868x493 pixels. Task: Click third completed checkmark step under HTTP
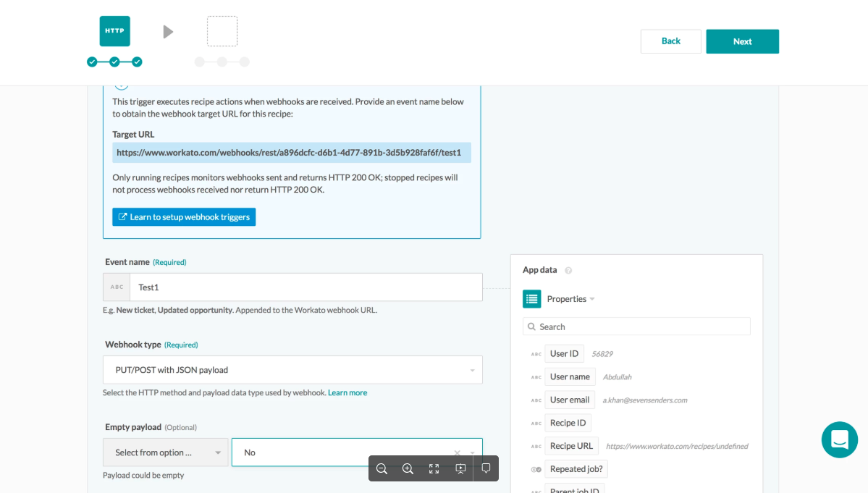(x=137, y=62)
